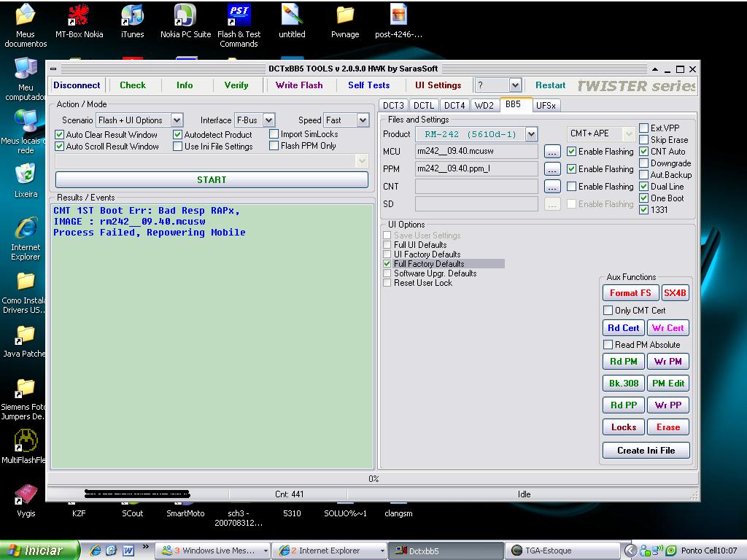
Task: Enable Use Ini File Settings
Action: pyautogui.click(x=178, y=146)
